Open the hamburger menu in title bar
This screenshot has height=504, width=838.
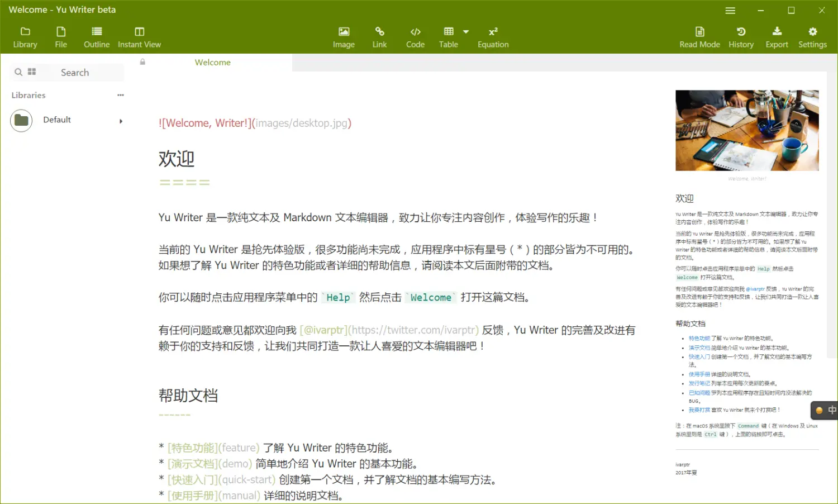coord(730,10)
